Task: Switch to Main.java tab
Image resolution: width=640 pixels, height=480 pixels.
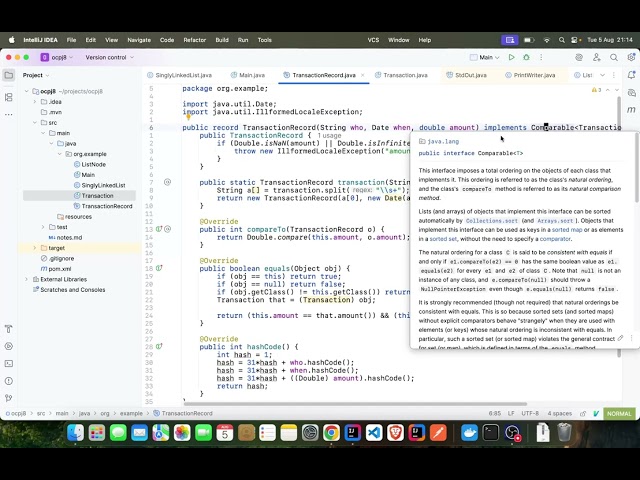Action: (247, 75)
